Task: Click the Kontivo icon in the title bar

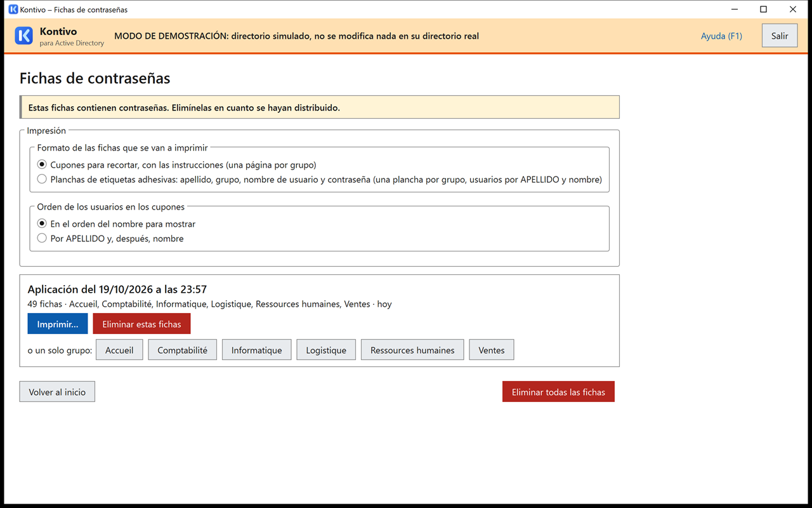Action: (13, 10)
